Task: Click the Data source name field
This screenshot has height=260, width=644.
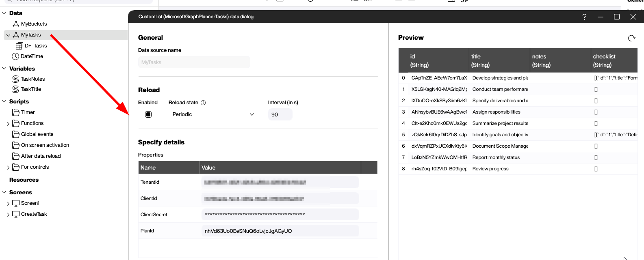Action: [x=194, y=62]
